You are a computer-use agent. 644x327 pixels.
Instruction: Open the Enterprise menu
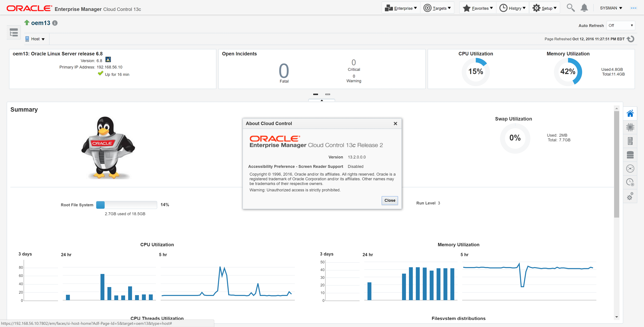(401, 8)
